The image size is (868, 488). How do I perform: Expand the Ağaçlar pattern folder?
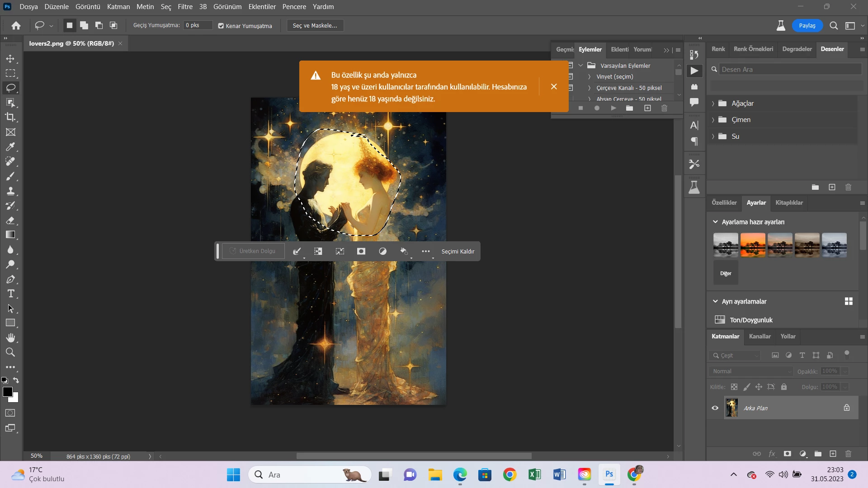point(713,103)
